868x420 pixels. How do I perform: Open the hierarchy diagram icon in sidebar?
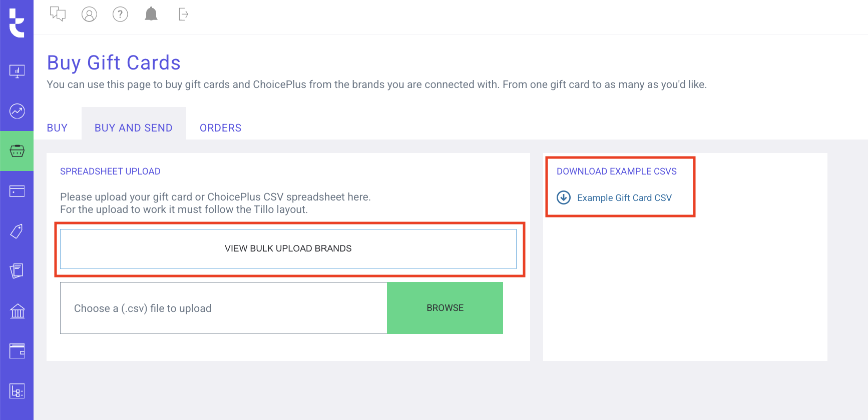(17, 391)
